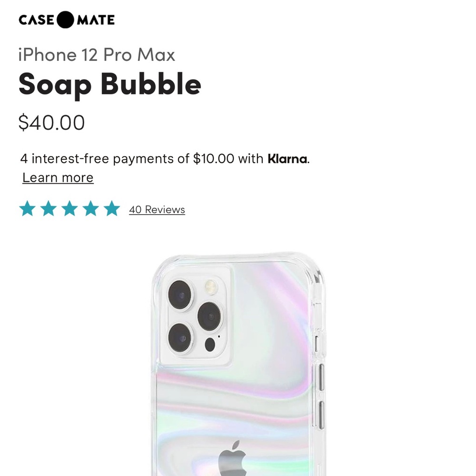Click the middle star of the rating
Viewport: 476px width, 476px height.
[69, 208]
